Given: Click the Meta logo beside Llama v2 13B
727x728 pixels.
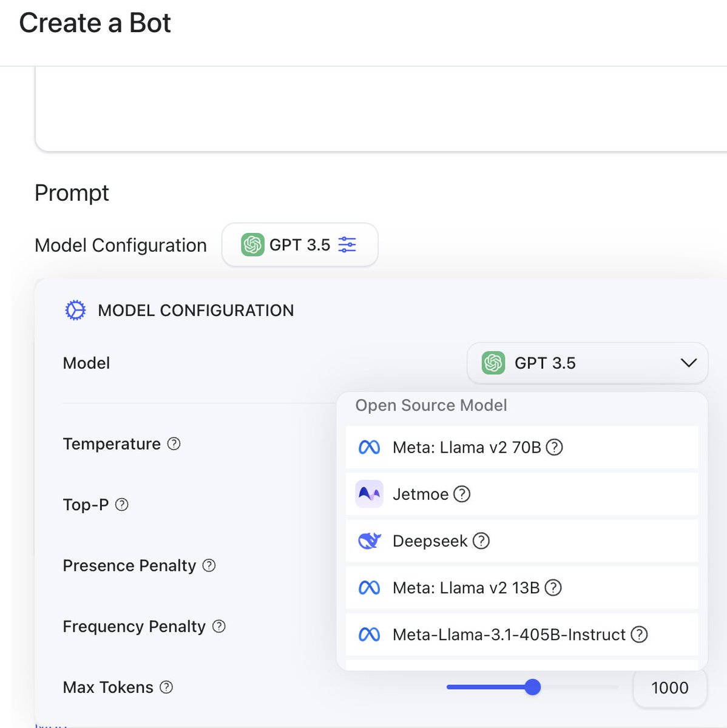Looking at the screenshot, I should pyautogui.click(x=369, y=587).
